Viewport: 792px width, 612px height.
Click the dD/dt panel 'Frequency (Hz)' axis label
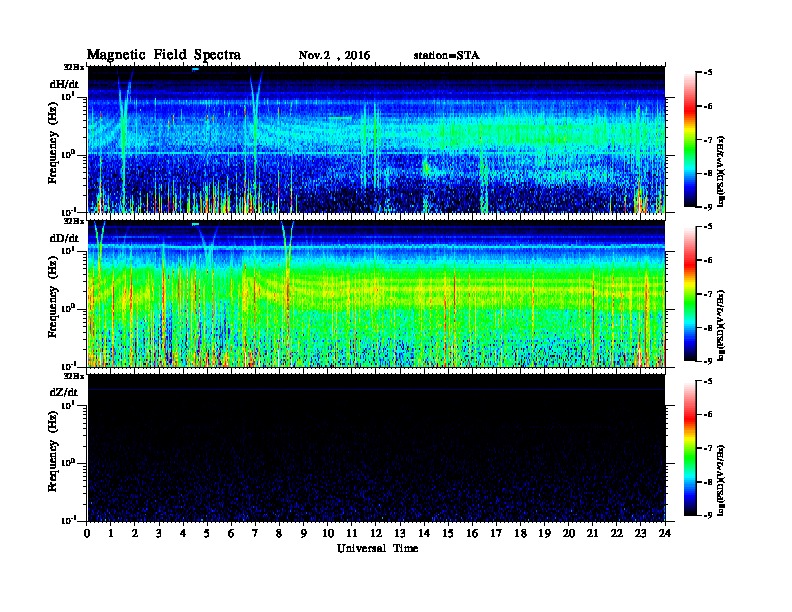(x=53, y=296)
